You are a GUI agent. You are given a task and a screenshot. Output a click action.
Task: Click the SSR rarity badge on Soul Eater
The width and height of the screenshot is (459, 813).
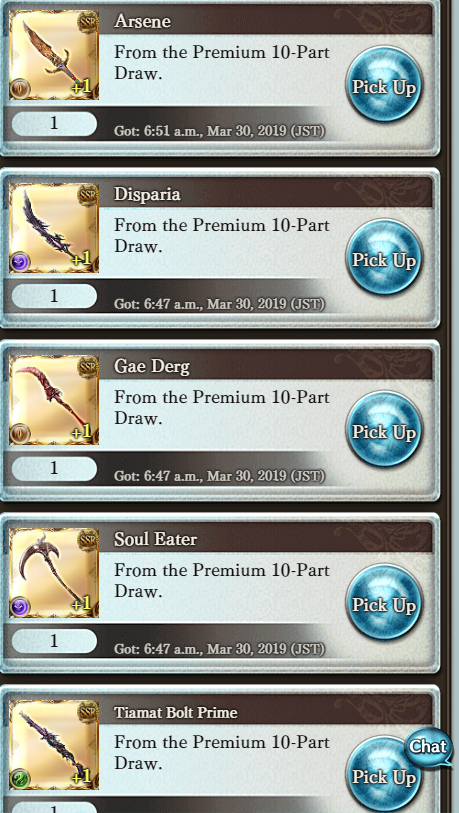88,541
